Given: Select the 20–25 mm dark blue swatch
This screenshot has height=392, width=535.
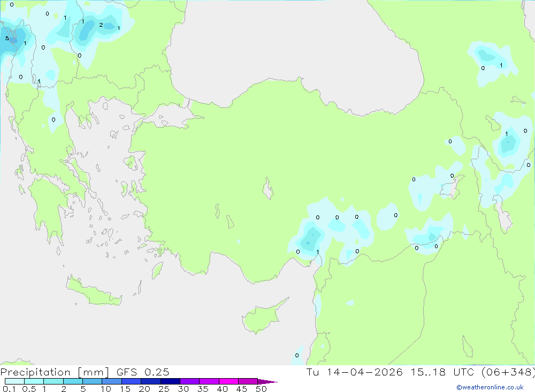Looking at the screenshot, I should pyautogui.click(x=150, y=381).
